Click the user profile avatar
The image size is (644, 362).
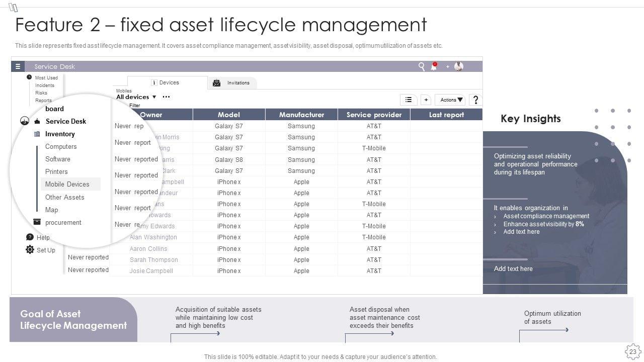tap(459, 66)
